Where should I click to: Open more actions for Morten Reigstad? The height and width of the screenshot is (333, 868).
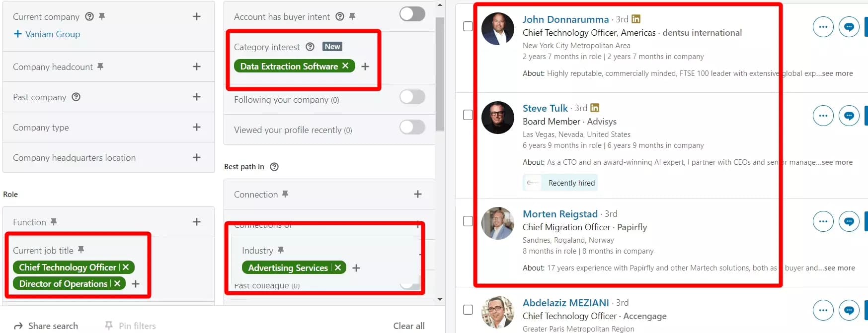click(823, 221)
